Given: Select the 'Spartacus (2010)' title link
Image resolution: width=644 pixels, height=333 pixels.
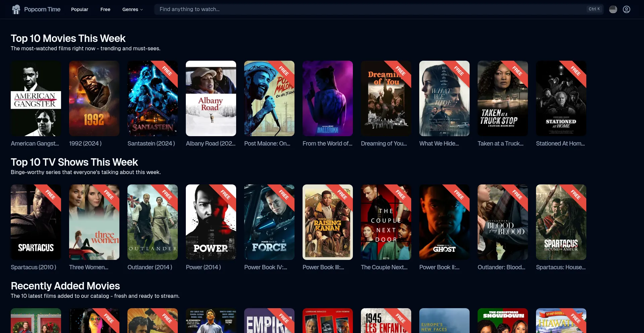Looking at the screenshot, I should [x=33, y=267].
